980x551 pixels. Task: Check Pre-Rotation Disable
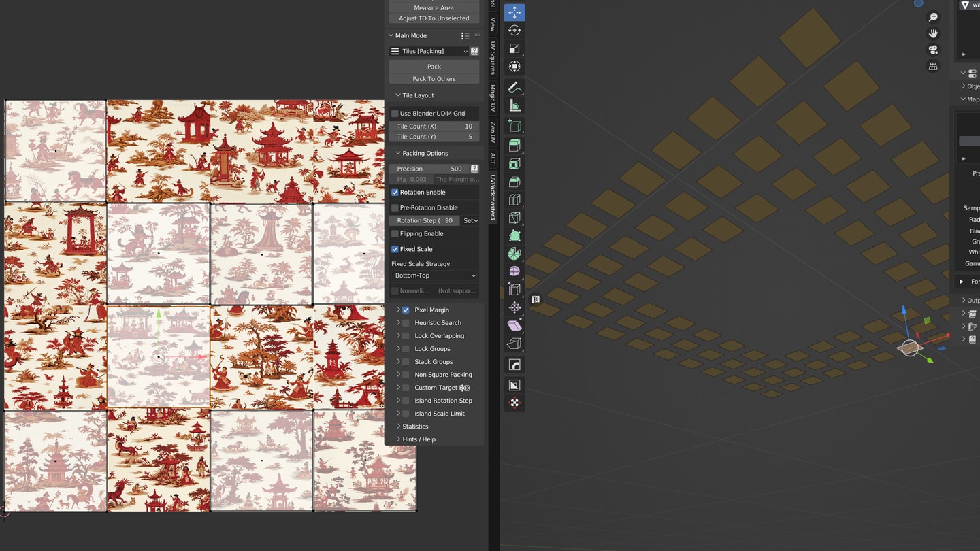coord(395,207)
